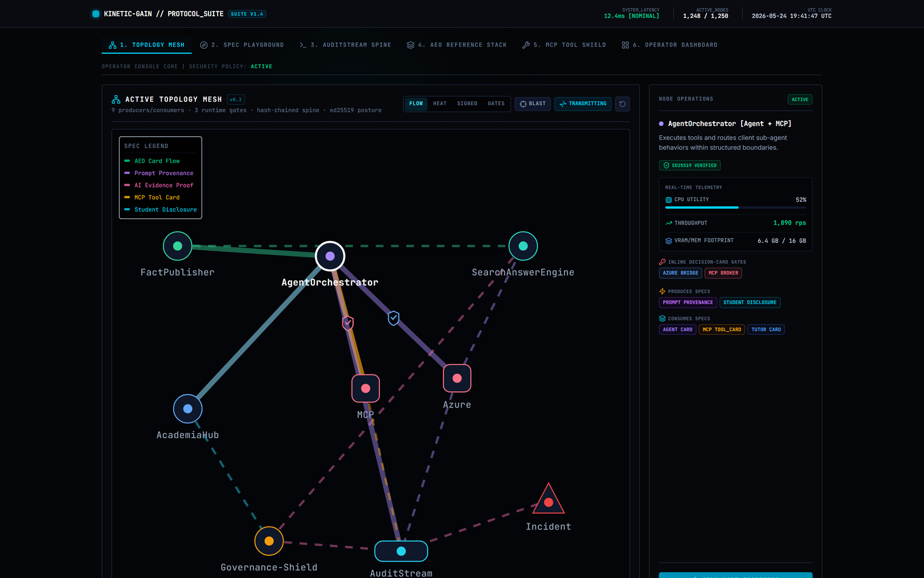Click the TUTOR CARD spec chip
The height and width of the screenshot is (578, 924).
click(x=766, y=329)
